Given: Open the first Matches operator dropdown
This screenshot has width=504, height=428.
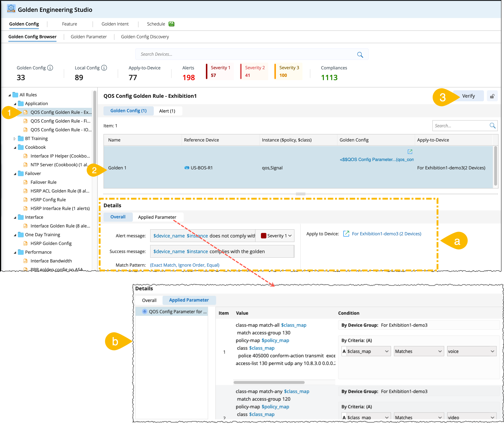Looking at the screenshot, I should [440, 351].
